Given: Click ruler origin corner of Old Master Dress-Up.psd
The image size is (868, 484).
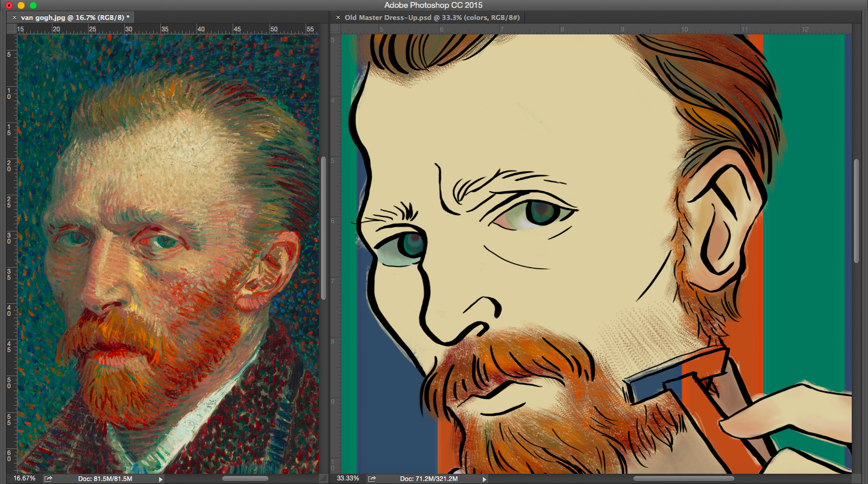Looking at the screenshot, I should pos(335,29).
